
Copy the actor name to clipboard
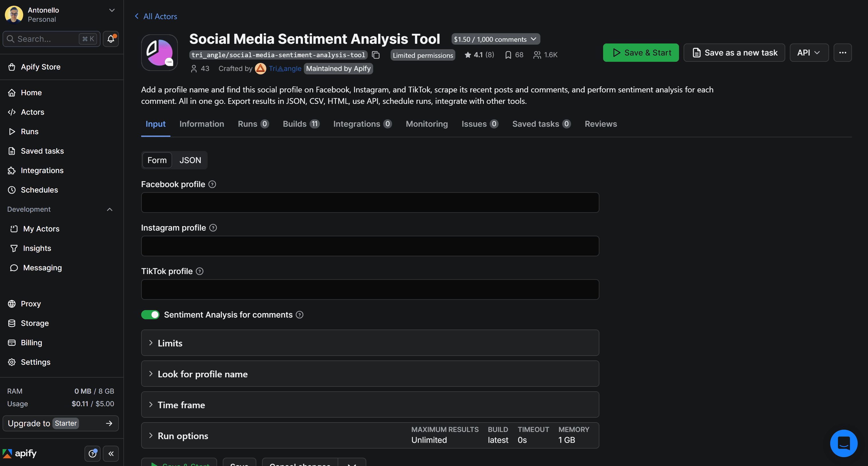point(376,55)
